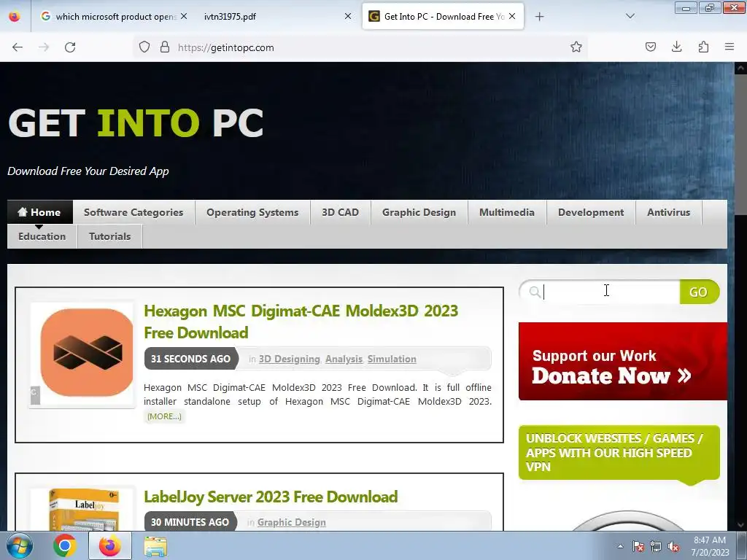Close the ivtn31975.pdf tab
Viewport: 747px width, 560px height.
[348, 16]
